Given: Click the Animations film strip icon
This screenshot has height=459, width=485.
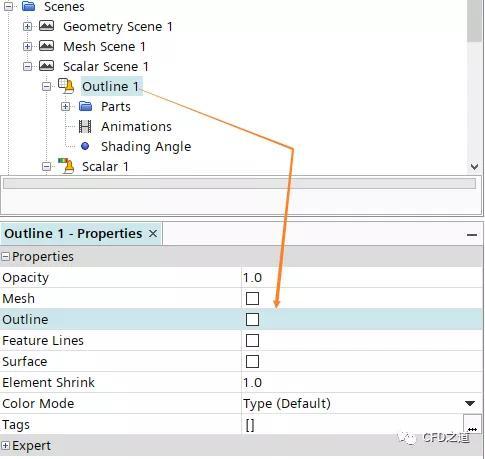Looking at the screenshot, I should point(85,126).
